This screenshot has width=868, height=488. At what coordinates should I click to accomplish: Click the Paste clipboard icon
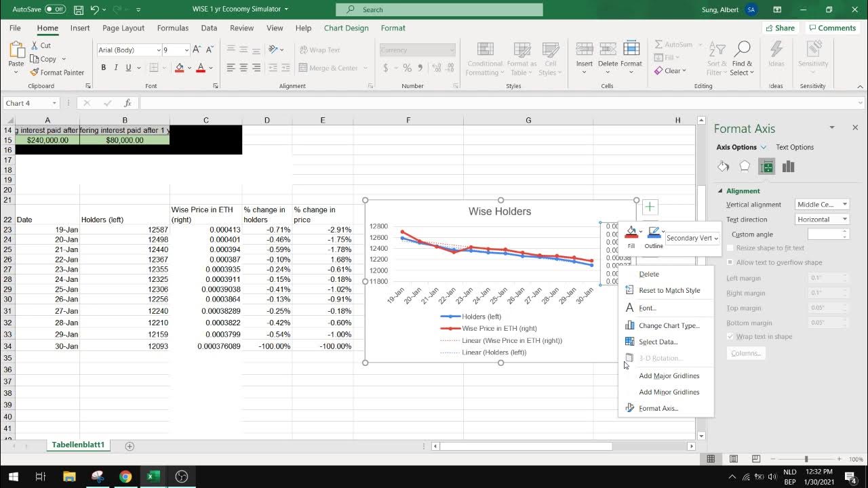[x=16, y=50]
